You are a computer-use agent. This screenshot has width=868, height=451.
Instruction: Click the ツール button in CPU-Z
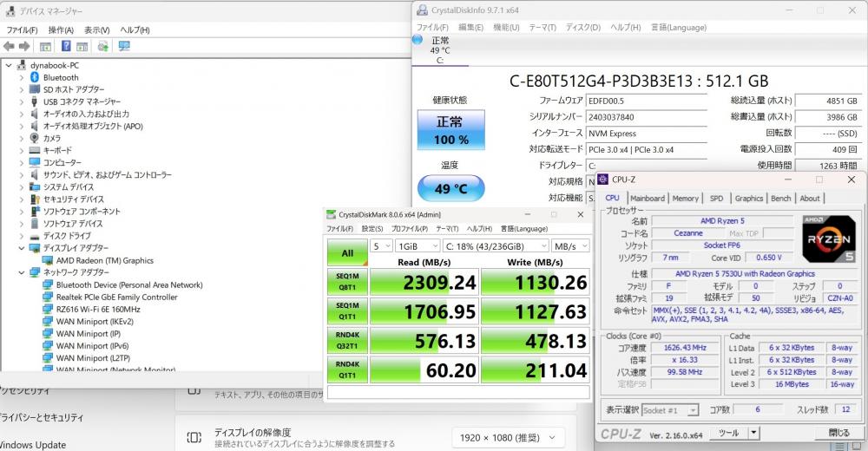(728, 433)
